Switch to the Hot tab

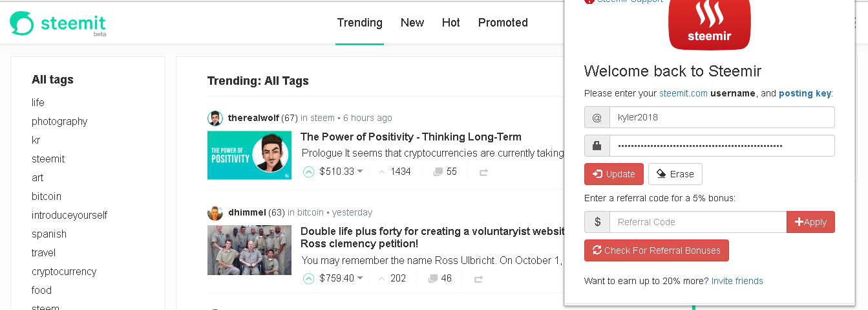451,23
